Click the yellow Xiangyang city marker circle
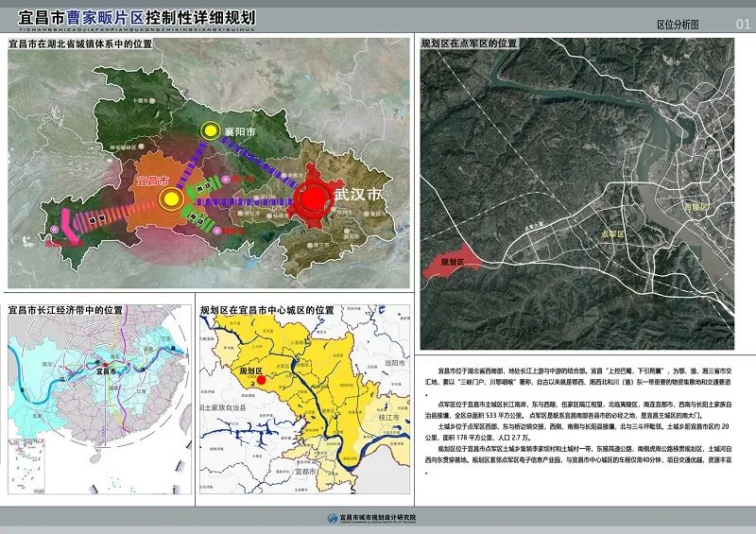Viewport: 756px width, 534px height. [210, 133]
